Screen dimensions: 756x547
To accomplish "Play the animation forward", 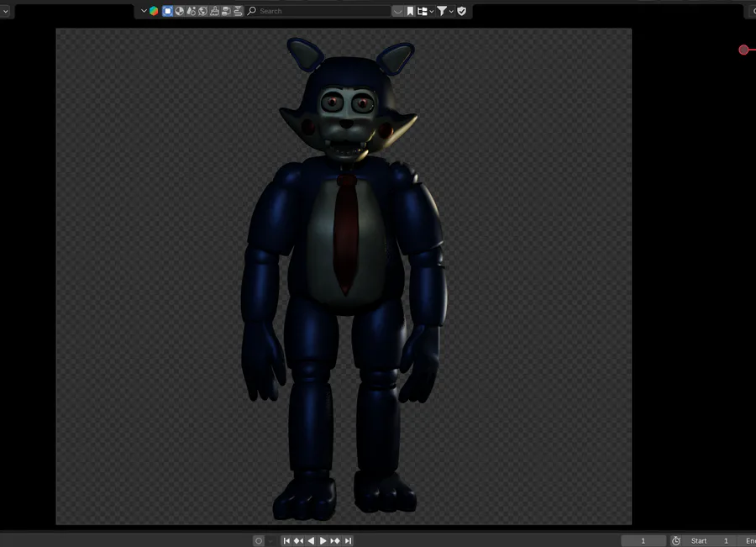I will 323,541.
